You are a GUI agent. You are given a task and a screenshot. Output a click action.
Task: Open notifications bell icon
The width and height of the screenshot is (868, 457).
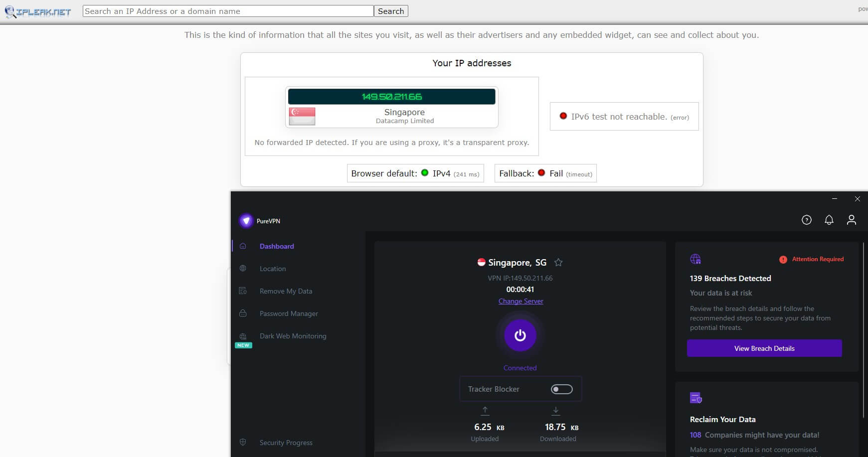(829, 220)
